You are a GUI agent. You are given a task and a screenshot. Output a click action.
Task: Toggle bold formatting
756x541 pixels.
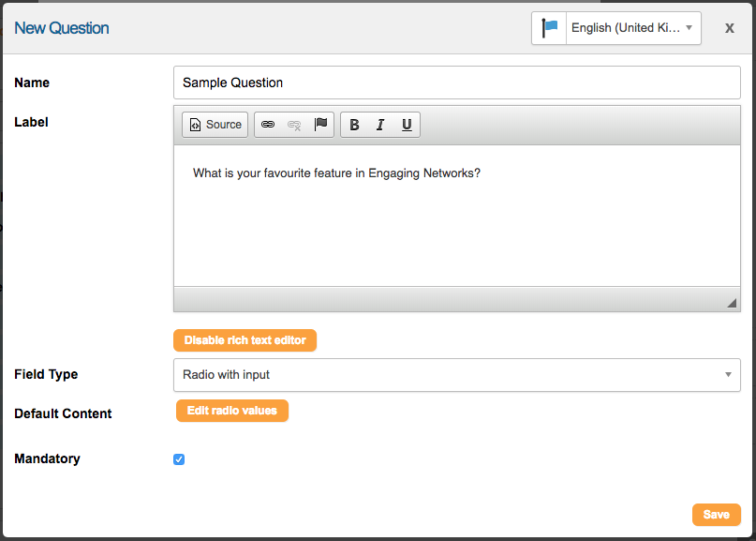[354, 125]
